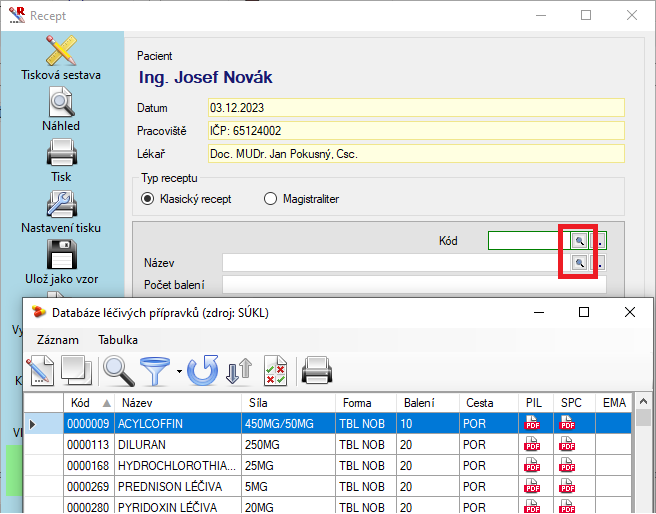Click the Pracoviště field
The height and width of the screenshot is (514, 656).
click(416, 131)
